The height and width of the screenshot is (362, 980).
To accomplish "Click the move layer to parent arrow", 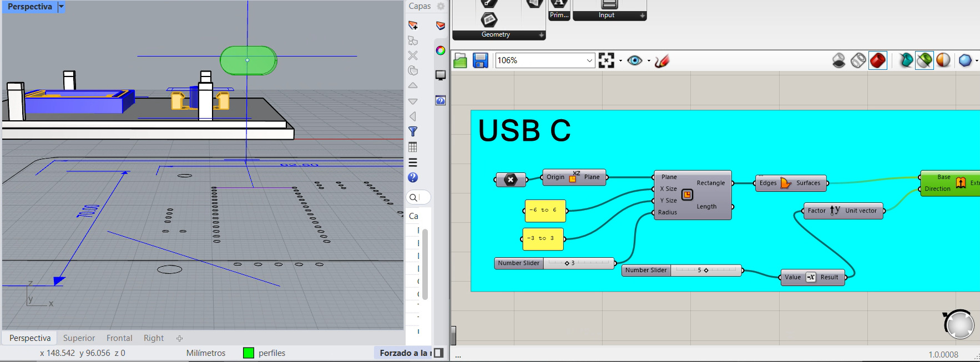I will point(413,116).
